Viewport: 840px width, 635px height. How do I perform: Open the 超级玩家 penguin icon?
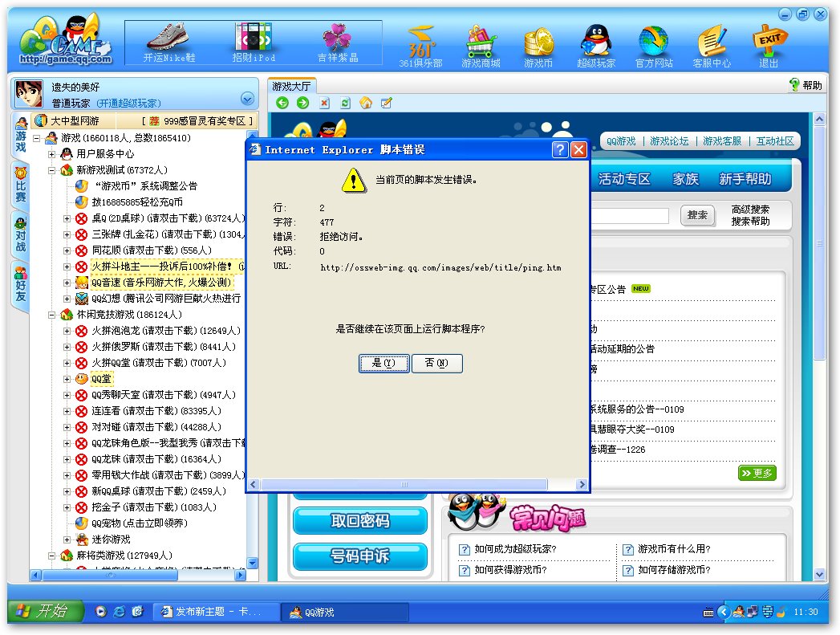click(x=596, y=47)
